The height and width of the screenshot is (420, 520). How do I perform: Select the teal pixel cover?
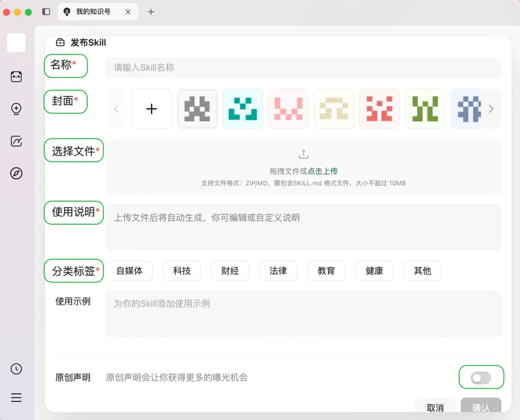click(243, 109)
